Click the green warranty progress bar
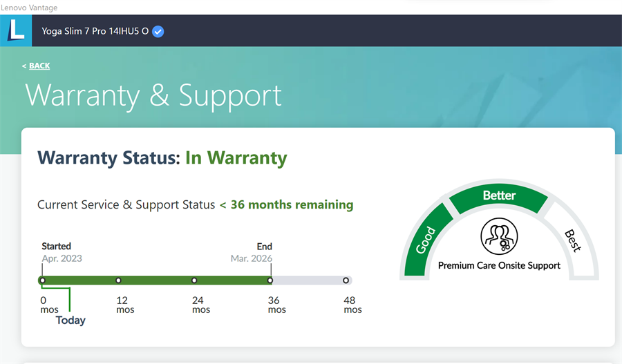The image size is (622, 364). (156, 280)
